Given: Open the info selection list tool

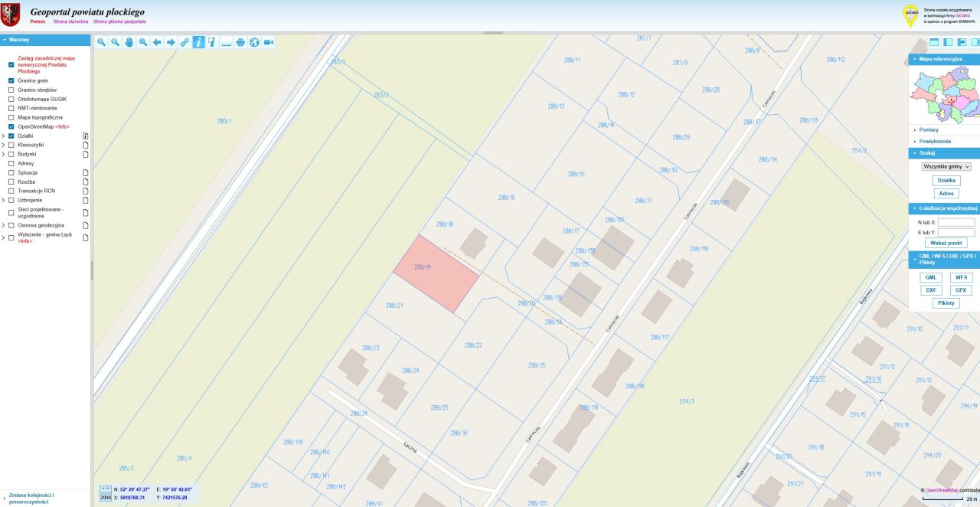Looking at the screenshot, I should (212, 42).
